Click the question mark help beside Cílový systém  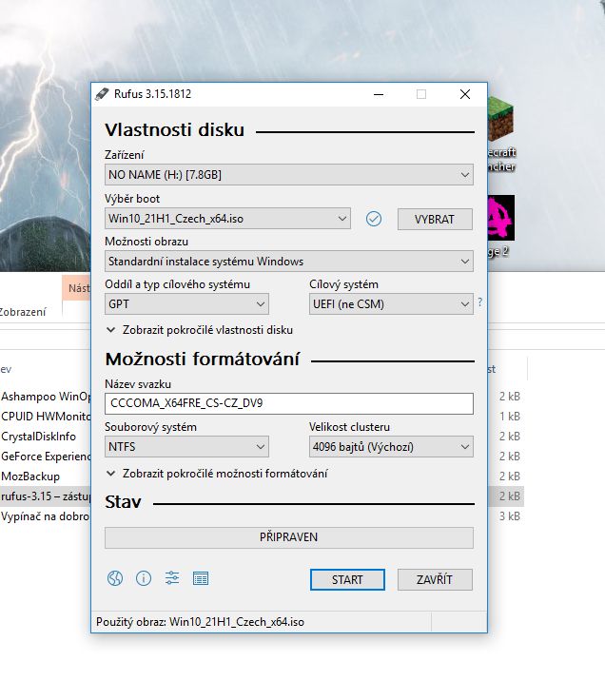point(480,302)
